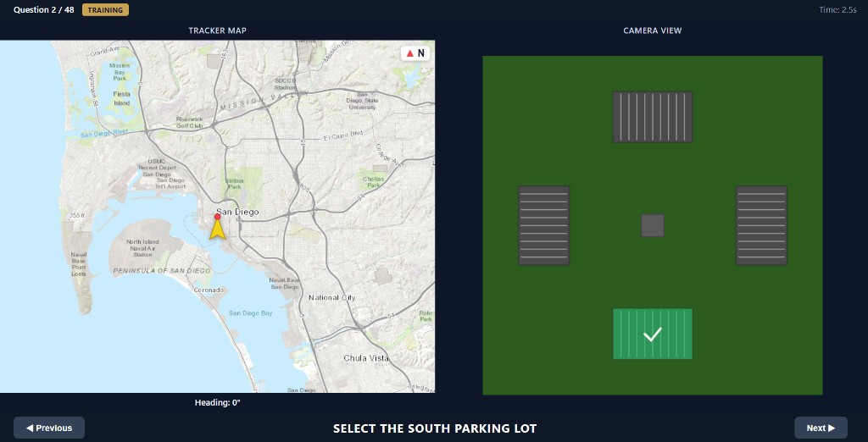868x442 pixels.
Task: Click the red tracker position dot
Action: click(x=218, y=216)
